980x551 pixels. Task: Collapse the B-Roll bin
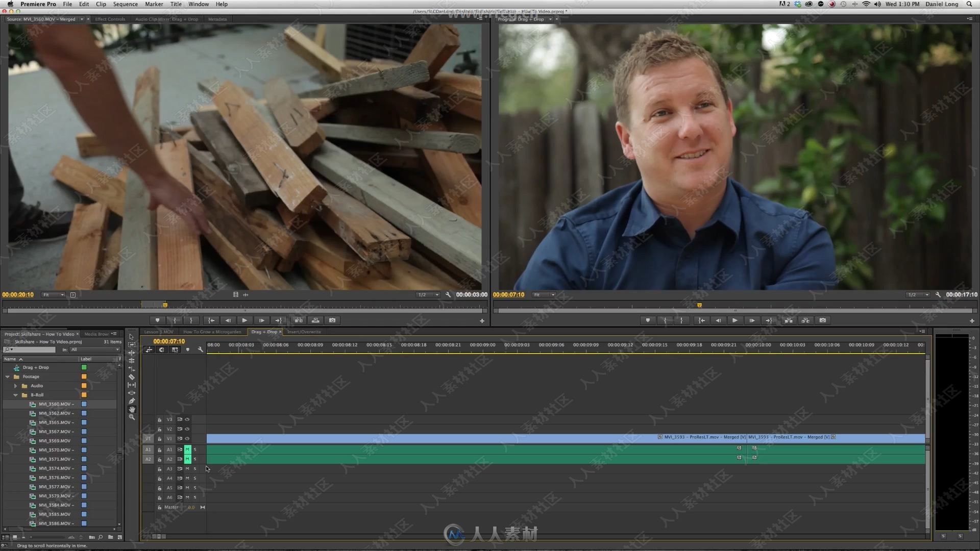(16, 395)
